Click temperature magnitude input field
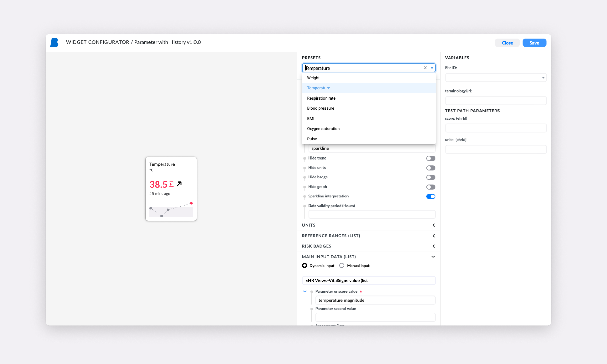Screen dimensions: 607x364 [375, 300]
